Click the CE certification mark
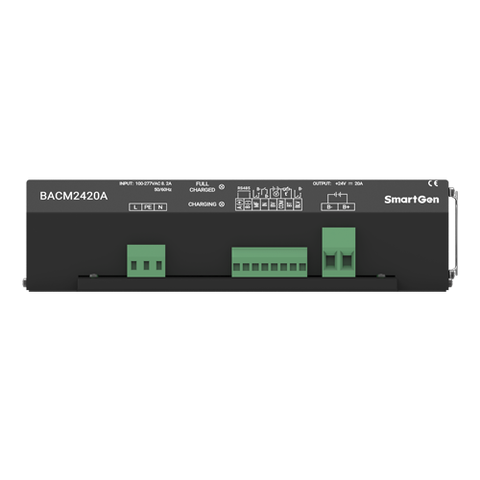This screenshot has height=480, width=480. [x=433, y=183]
